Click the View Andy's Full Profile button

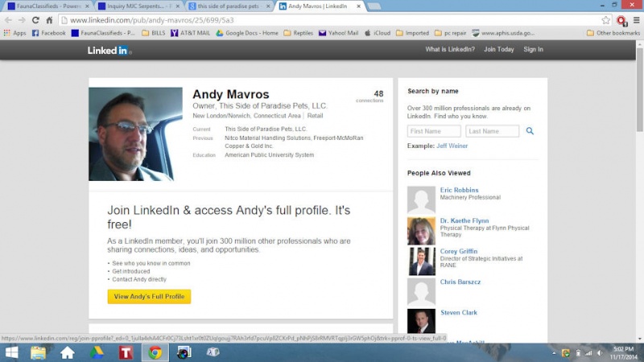[149, 296]
